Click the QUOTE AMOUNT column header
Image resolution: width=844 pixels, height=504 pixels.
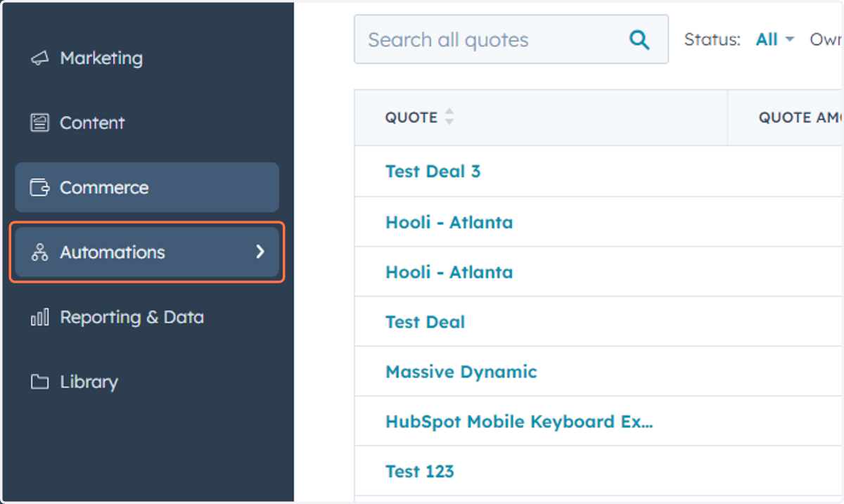click(x=786, y=117)
